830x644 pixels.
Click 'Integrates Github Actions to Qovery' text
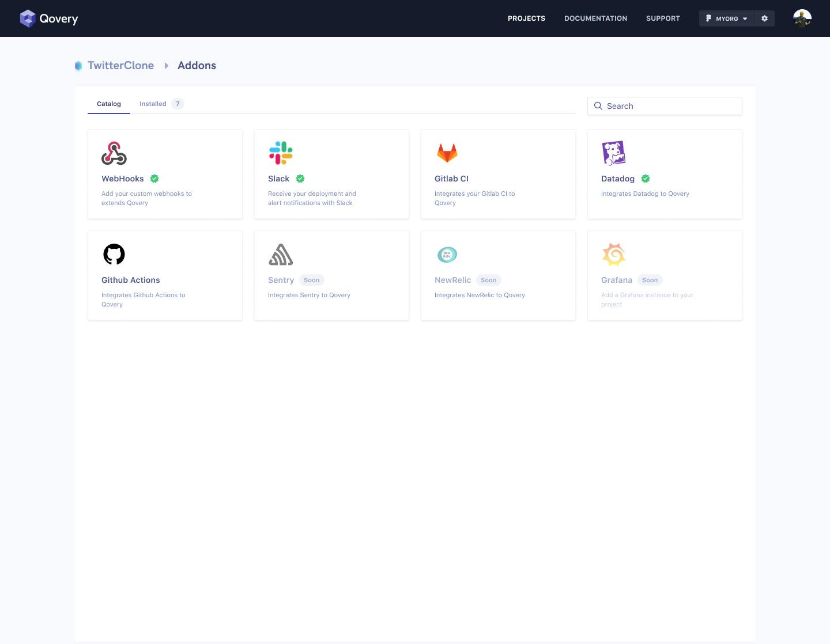point(144,300)
